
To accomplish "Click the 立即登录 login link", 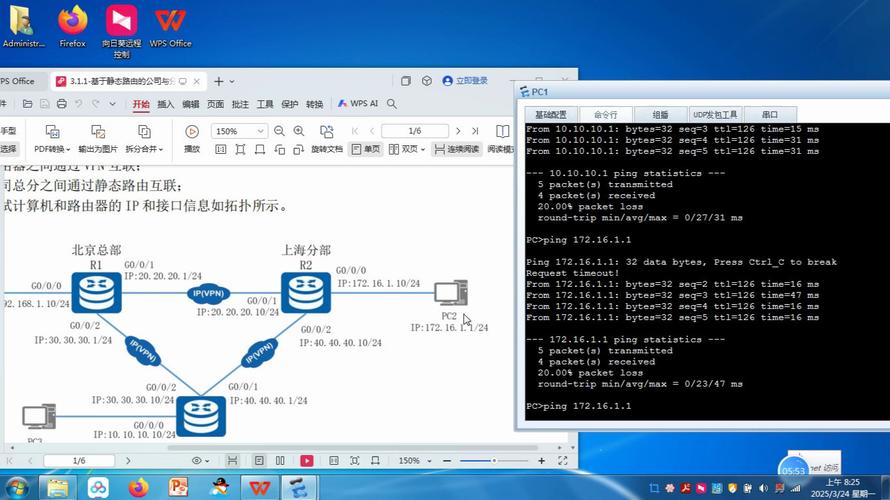I will (465, 81).
